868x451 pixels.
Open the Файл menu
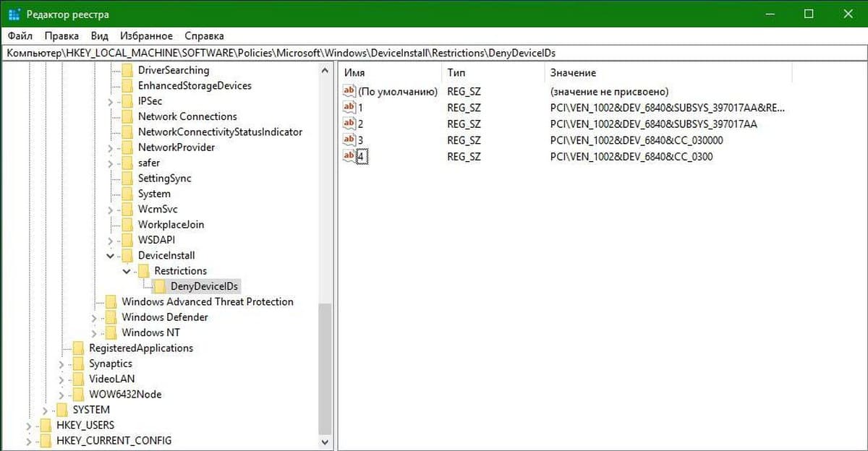[x=20, y=35]
